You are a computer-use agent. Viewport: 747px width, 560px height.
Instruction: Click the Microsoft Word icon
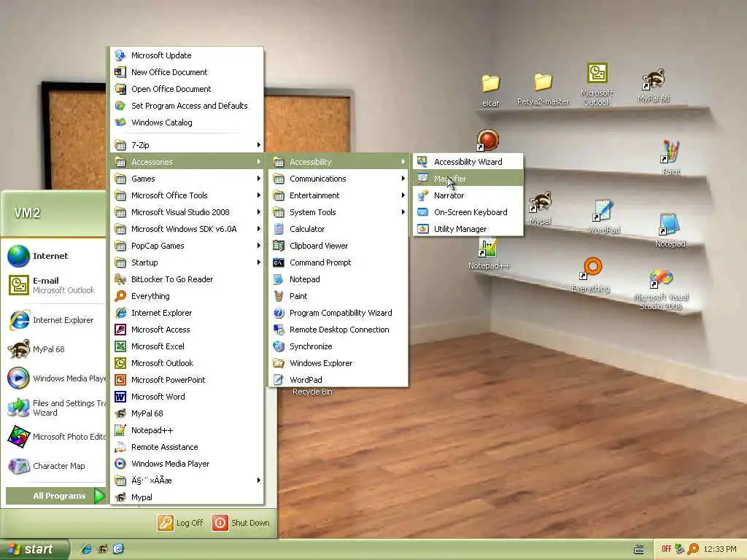(x=120, y=397)
